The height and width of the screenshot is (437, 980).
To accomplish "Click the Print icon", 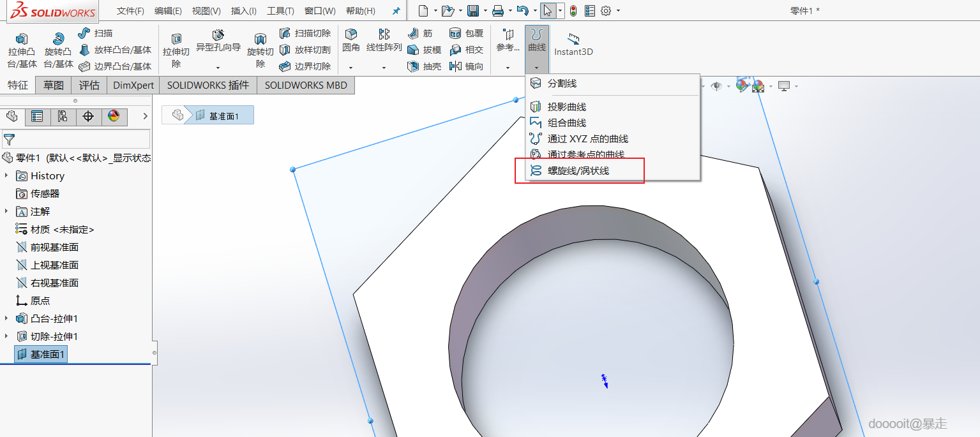I will [x=498, y=11].
